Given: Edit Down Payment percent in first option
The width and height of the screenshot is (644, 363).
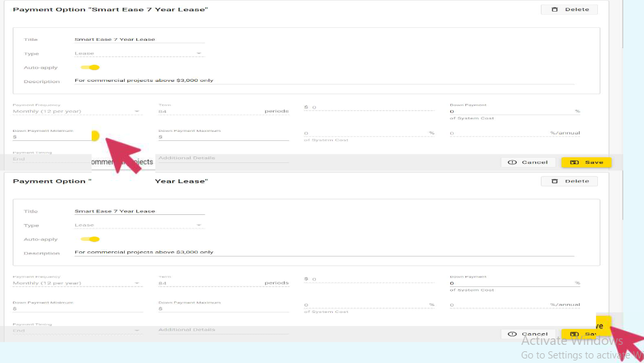Looking at the screenshot, I should click(x=515, y=111).
